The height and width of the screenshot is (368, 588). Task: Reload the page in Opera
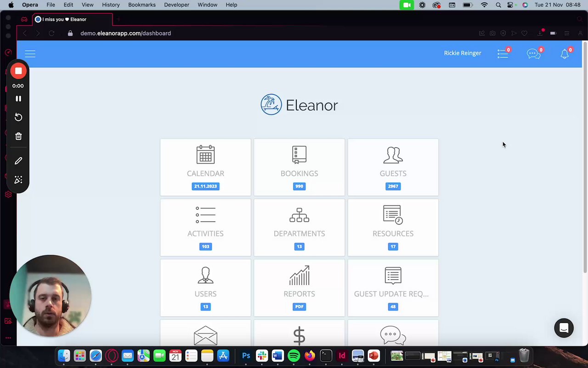click(51, 33)
